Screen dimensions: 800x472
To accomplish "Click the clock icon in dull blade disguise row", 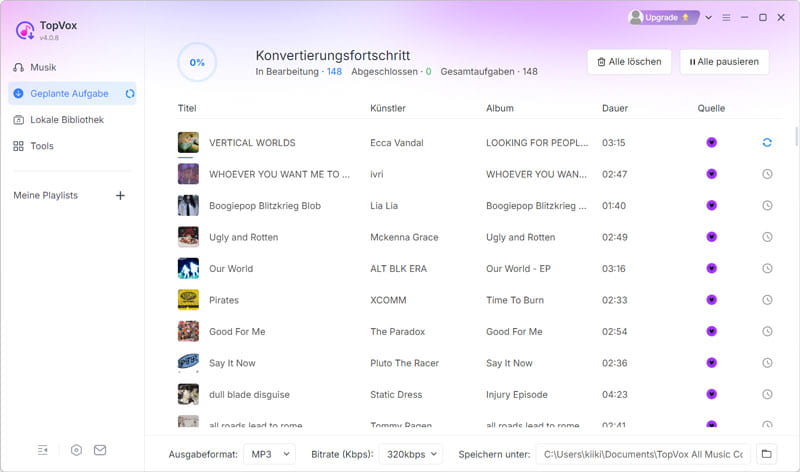I will (x=767, y=394).
